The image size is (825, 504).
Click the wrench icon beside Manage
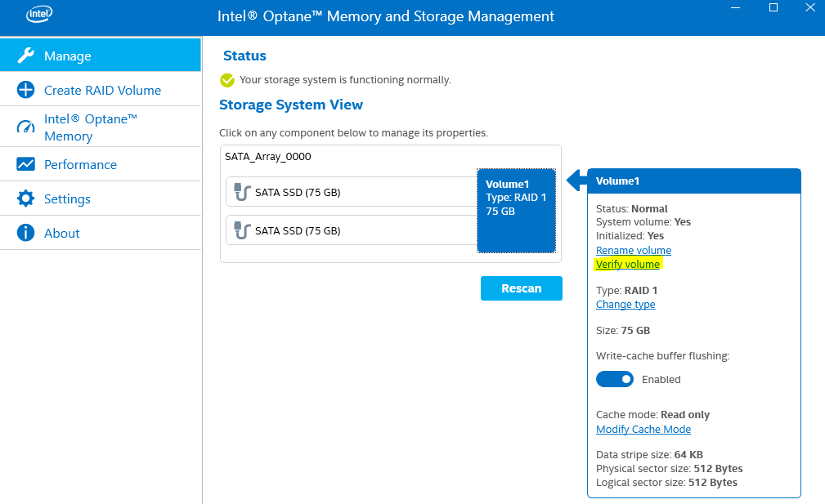click(26, 56)
